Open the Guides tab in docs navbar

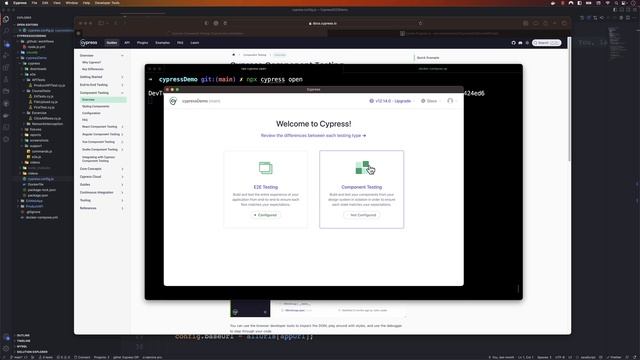pos(111,42)
